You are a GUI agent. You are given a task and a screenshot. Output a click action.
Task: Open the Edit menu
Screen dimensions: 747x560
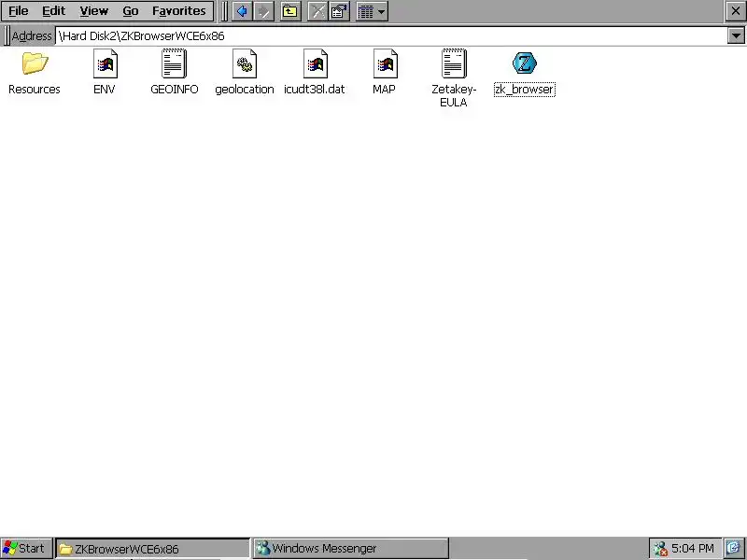(53, 11)
